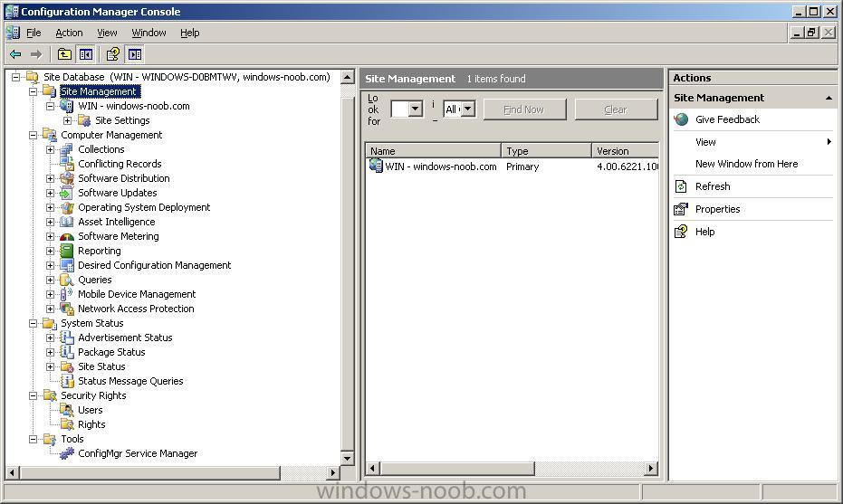The image size is (843, 504).
Task: Expand the Operating System Deployment node
Action: click(51, 207)
